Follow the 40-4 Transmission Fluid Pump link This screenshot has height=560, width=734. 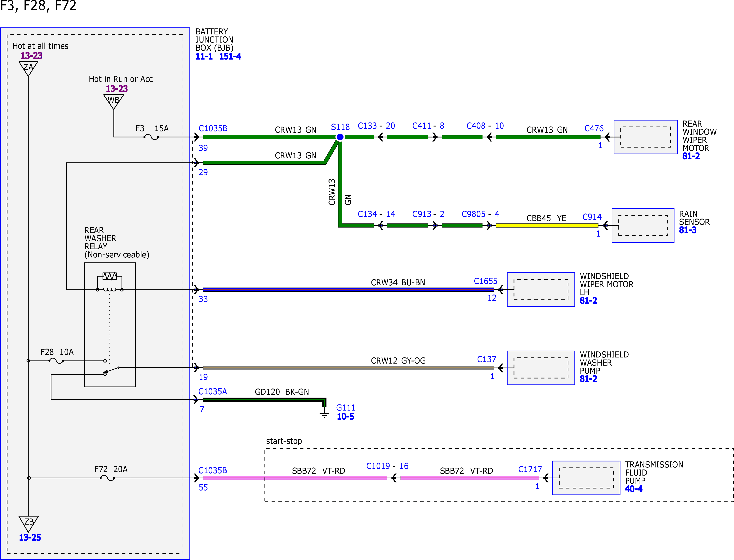point(634,489)
